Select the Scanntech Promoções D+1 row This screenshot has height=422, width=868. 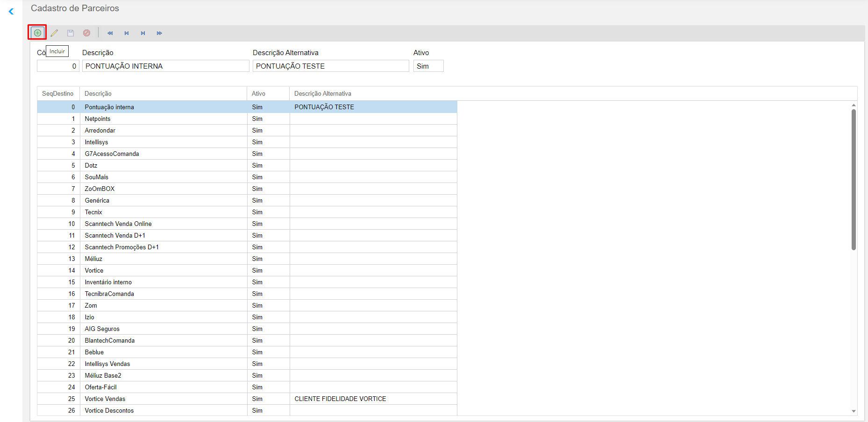pyautogui.click(x=247, y=247)
